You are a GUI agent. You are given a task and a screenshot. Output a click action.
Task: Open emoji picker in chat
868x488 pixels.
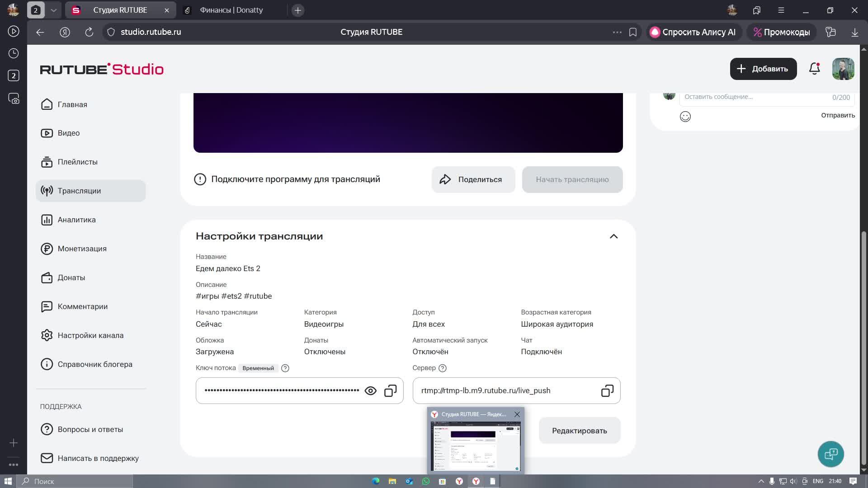(685, 117)
